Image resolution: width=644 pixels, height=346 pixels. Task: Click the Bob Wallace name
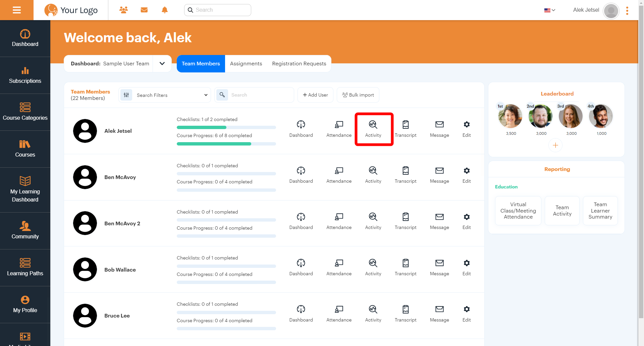click(120, 270)
